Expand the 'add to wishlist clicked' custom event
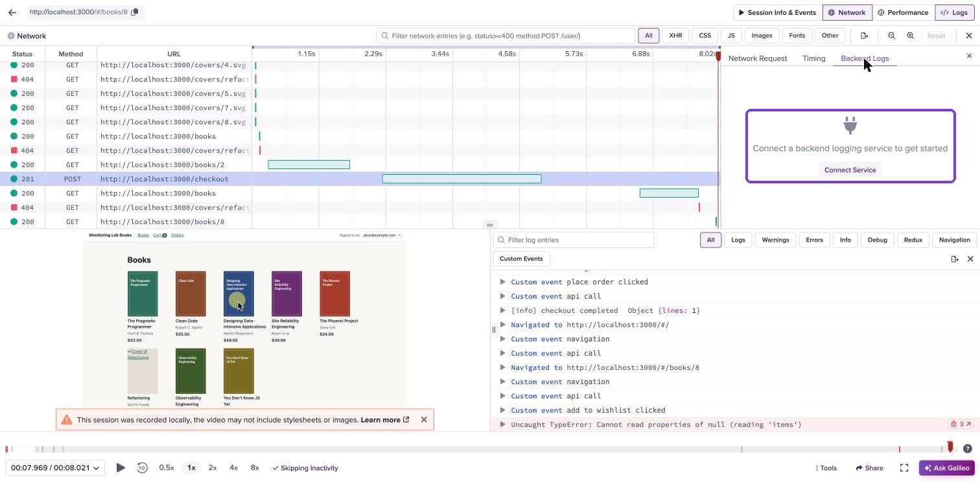980x482 pixels. click(x=502, y=410)
